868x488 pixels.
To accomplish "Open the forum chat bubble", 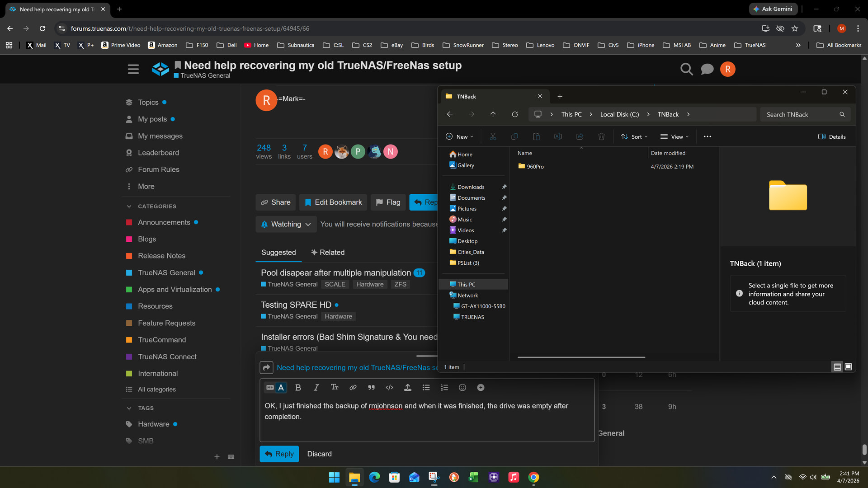I will [707, 69].
